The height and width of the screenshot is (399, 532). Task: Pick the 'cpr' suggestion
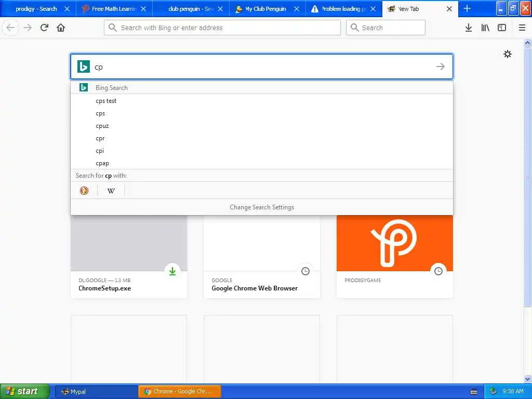tap(262, 138)
